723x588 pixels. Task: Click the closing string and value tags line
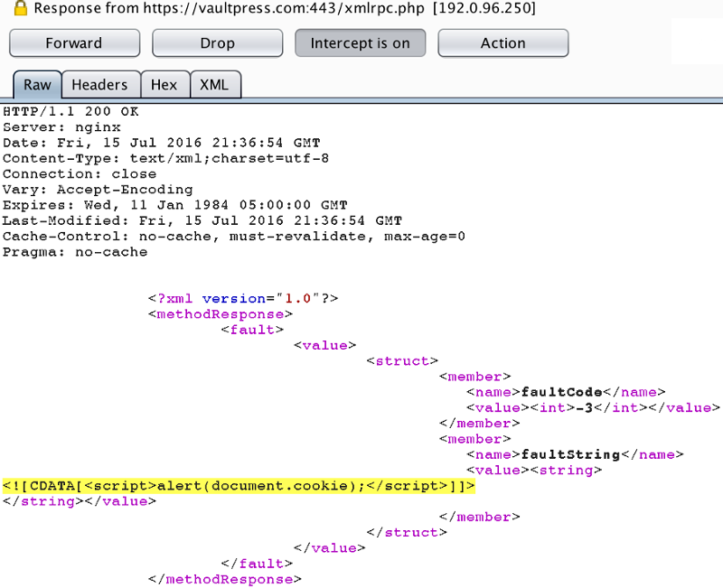(80, 501)
